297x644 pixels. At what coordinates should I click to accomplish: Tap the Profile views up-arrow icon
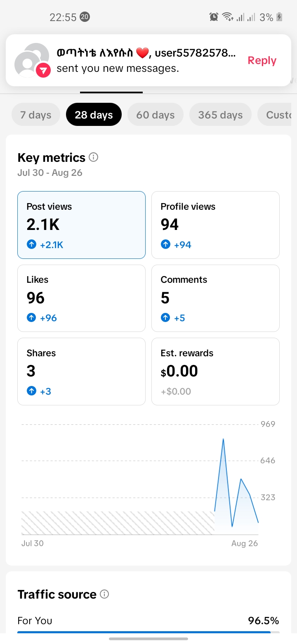point(165,245)
